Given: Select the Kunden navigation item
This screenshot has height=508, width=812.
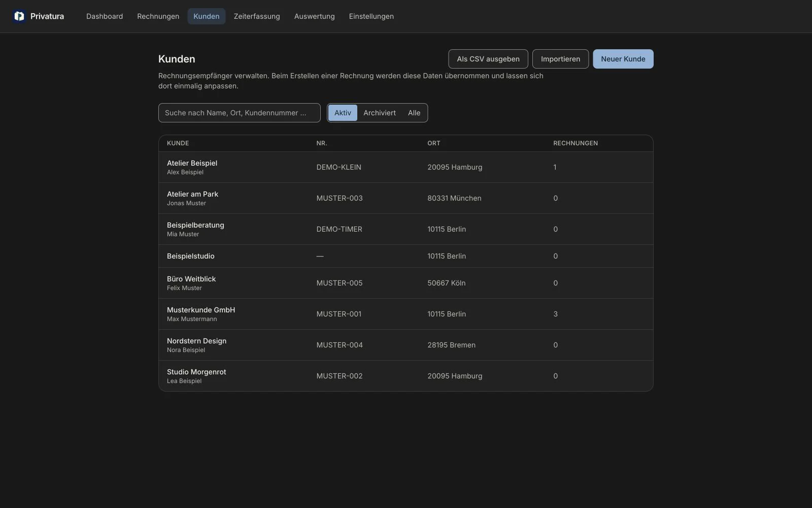Looking at the screenshot, I should pyautogui.click(x=207, y=16).
